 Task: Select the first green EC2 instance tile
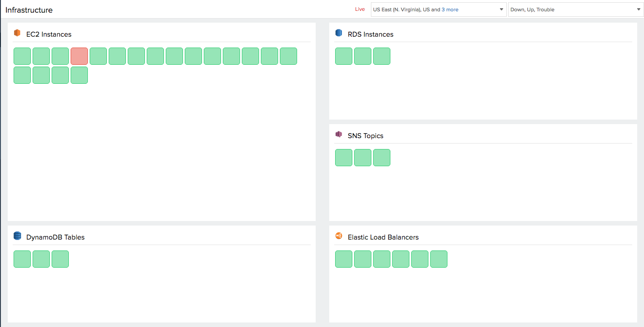pyautogui.click(x=22, y=56)
